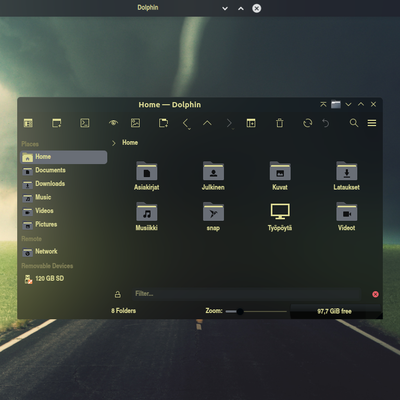The width and height of the screenshot is (400, 400).
Task: Select the Lataukset folder
Action: (x=347, y=176)
